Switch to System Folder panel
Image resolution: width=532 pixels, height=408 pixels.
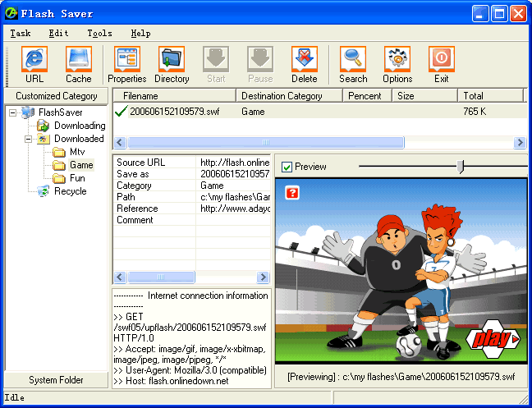point(56,380)
